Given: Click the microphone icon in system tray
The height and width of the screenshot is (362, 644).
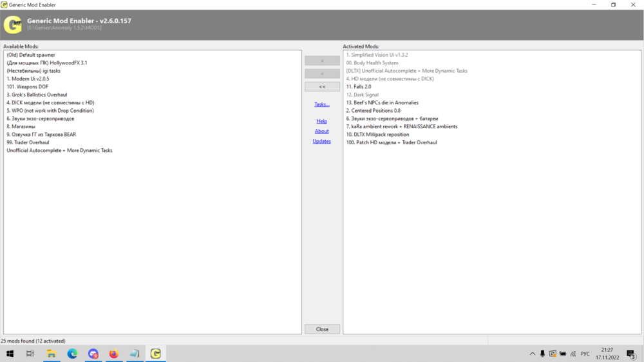Looking at the screenshot, I should click(542, 354).
